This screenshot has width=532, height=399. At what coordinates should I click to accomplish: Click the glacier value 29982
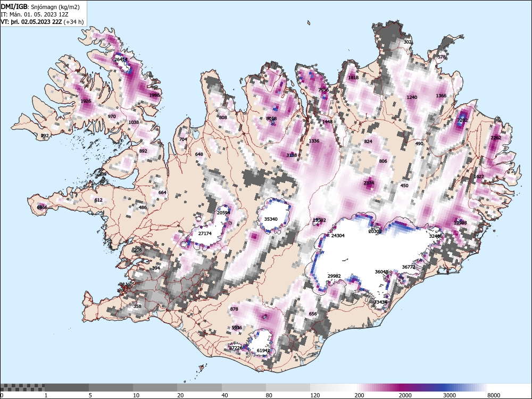tap(334, 276)
